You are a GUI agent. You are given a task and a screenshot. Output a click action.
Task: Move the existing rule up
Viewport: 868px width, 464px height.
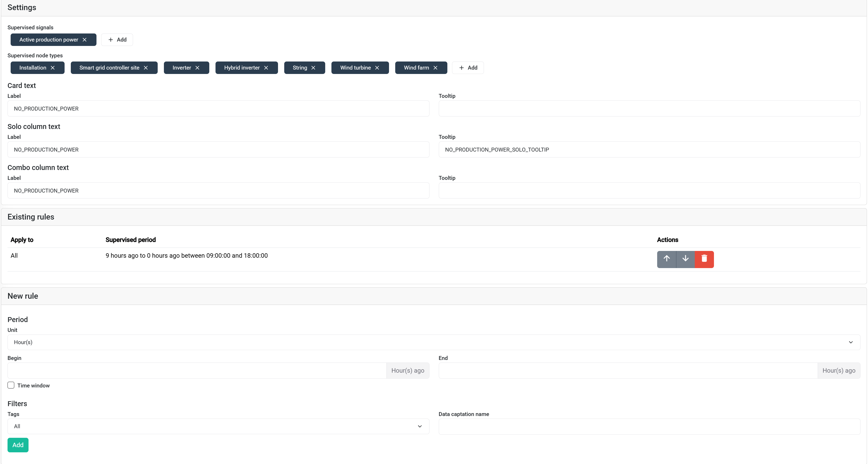coord(666,259)
